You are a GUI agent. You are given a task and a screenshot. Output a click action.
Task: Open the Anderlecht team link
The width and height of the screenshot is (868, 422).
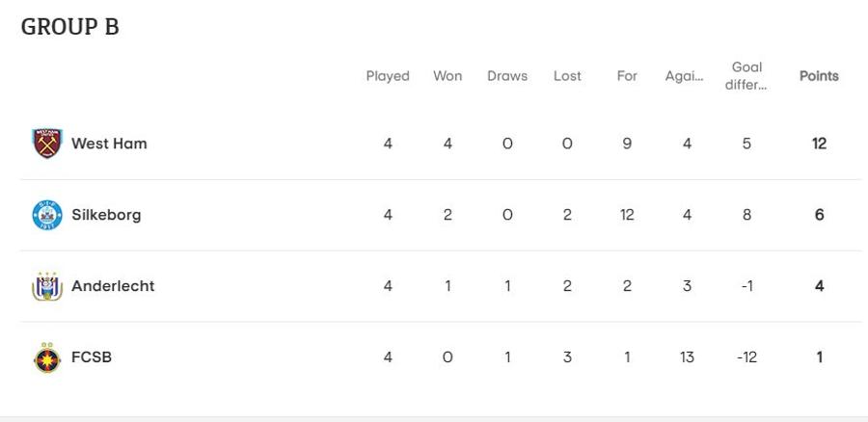(x=113, y=286)
